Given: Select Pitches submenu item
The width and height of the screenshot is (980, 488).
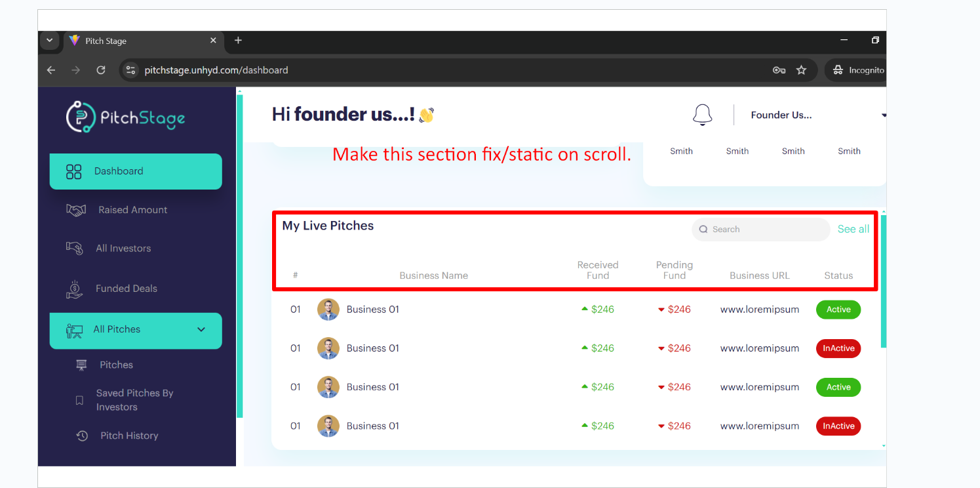Looking at the screenshot, I should point(116,365).
